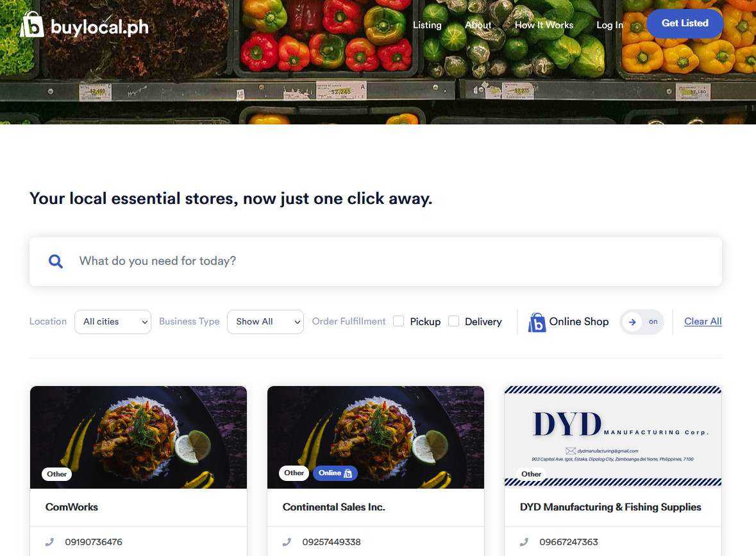Screen dimensions: 756x556
Task: Open the Business Type Show All dropdown
Action: click(x=265, y=322)
